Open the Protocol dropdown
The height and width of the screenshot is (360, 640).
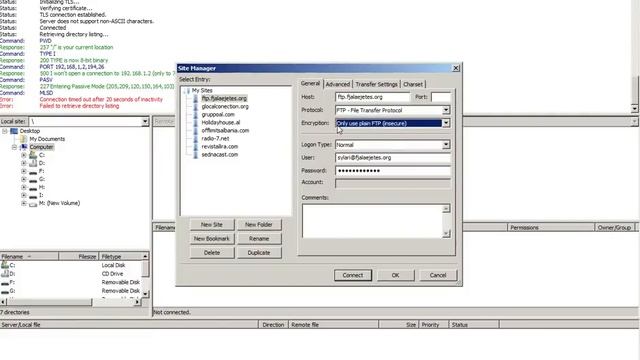[x=446, y=110]
